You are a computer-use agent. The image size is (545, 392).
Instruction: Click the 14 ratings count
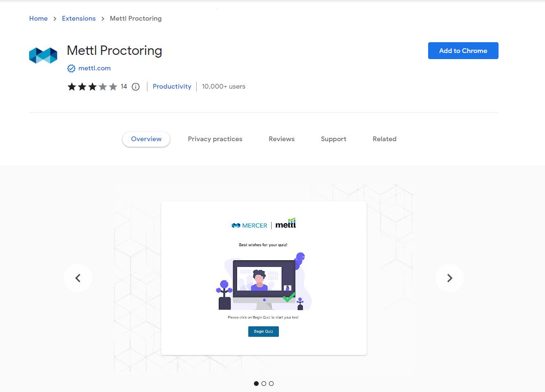pyautogui.click(x=124, y=86)
